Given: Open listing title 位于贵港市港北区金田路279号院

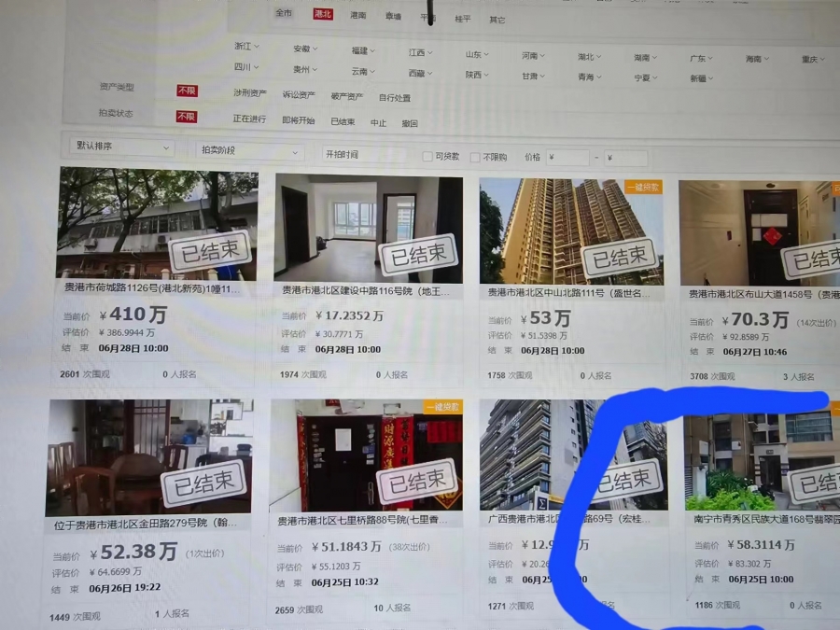Looking at the screenshot, I should coord(146,524).
